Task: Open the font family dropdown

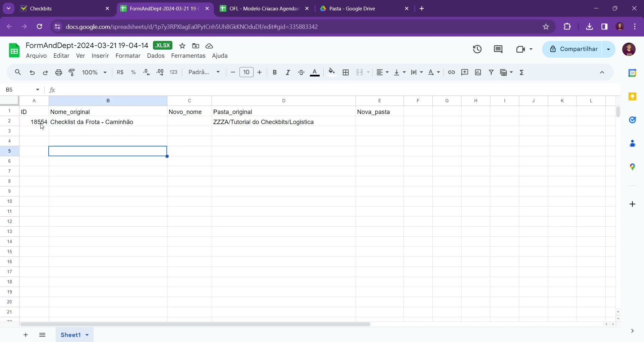Action: click(x=204, y=72)
